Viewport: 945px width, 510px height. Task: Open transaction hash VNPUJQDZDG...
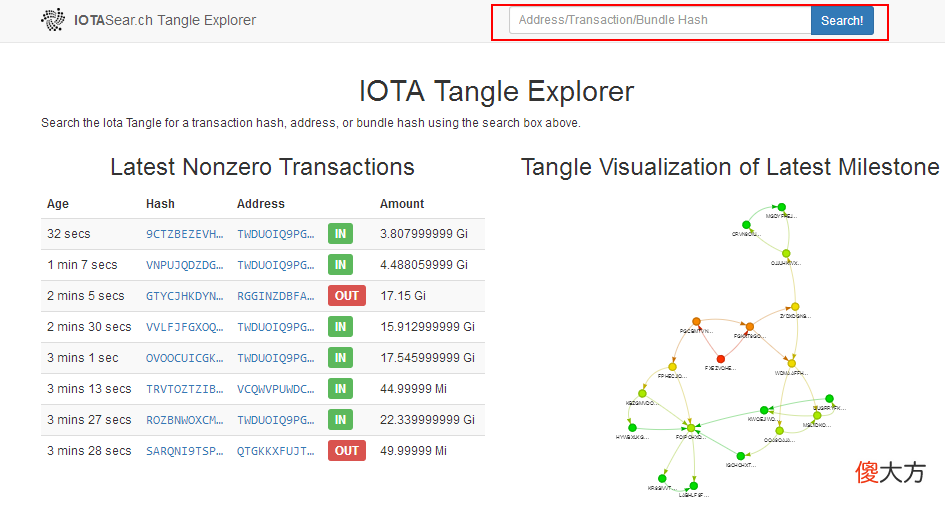(184, 265)
